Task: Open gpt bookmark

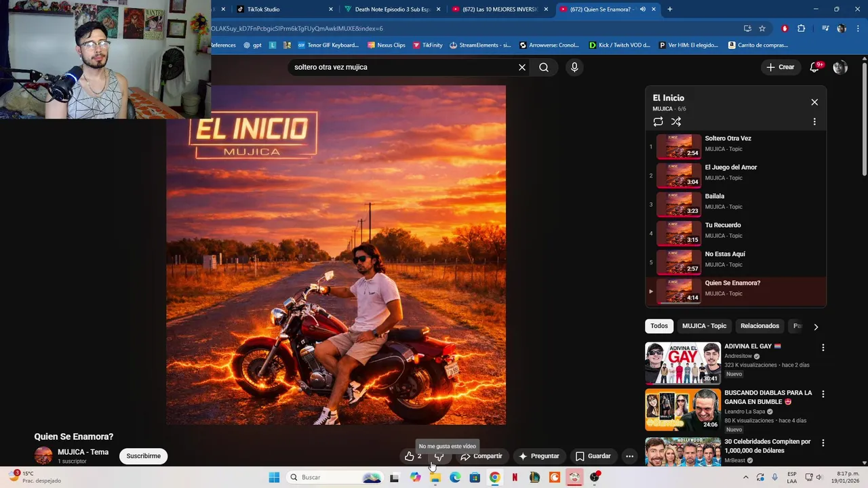Action: (x=252, y=45)
